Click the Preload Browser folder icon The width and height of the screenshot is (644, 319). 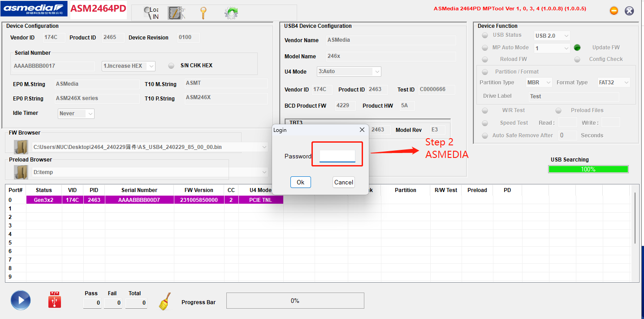(x=21, y=172)
